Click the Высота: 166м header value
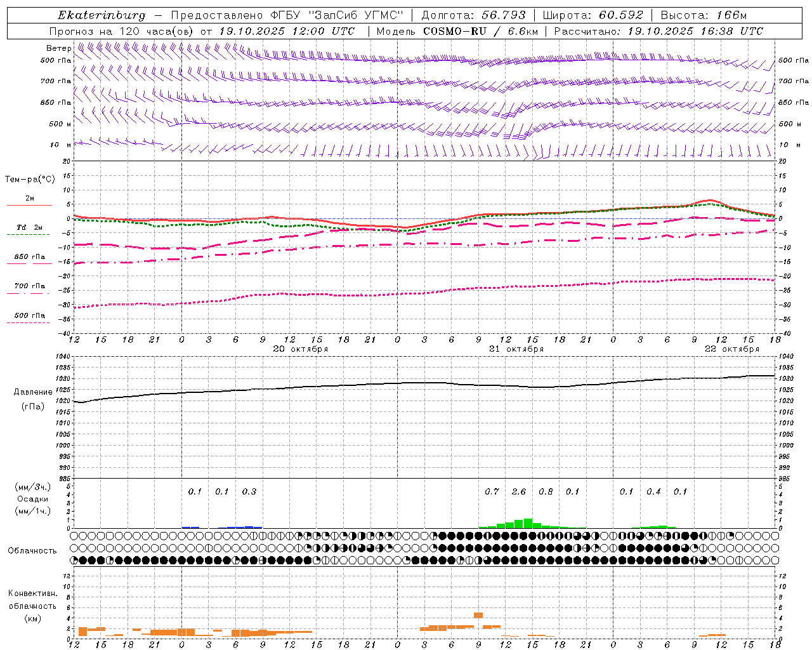This screenshot has height=650, width=812. point(704,15)
